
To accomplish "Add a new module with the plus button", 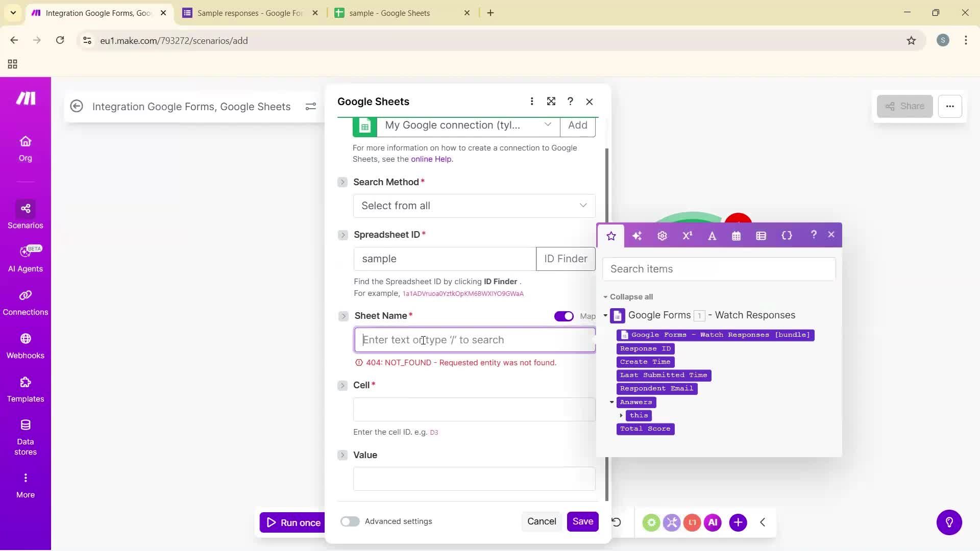I will [738, 522].
